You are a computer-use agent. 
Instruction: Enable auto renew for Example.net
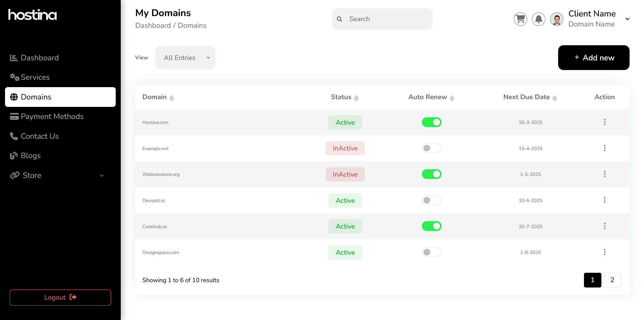point(431,148)
